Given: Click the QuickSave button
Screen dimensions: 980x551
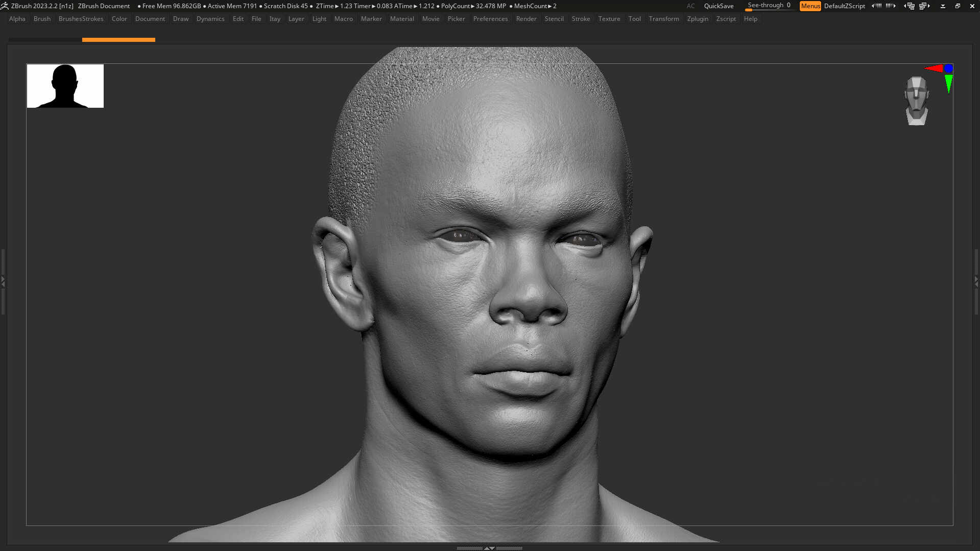Looking at the screenshot, I should click(x=718, y=6).
